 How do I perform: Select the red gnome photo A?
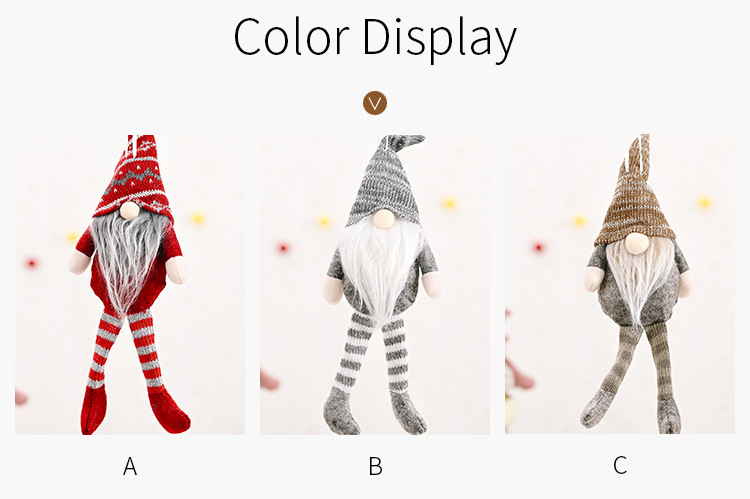tap(130, 285)
